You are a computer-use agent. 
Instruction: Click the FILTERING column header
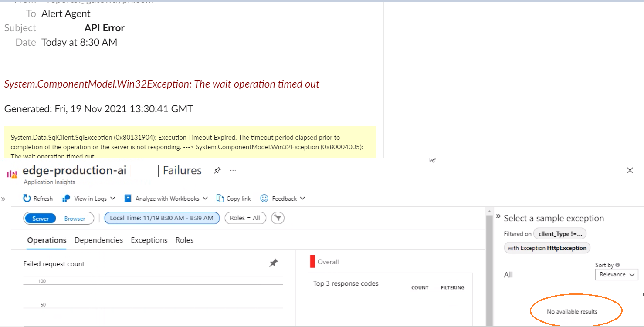452,288
